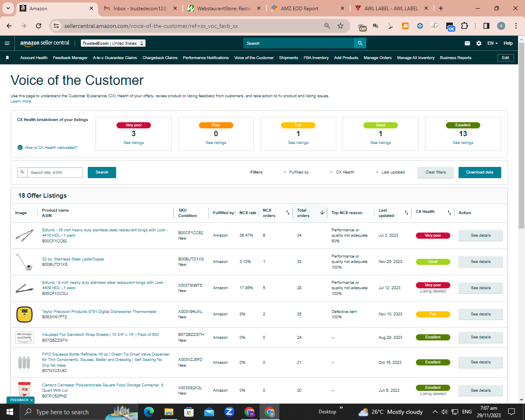Show hidden system tray icons
The width and height of the screenshot is (525, 420).
(x=435, y=412)
